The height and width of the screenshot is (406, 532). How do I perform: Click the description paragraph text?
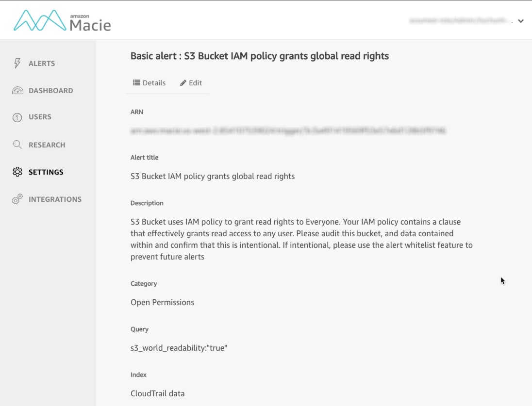click(x=301, y=239)
